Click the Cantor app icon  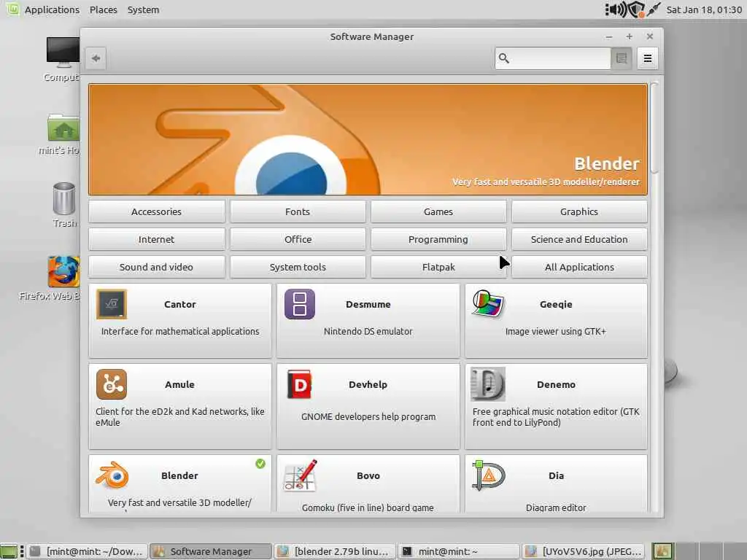(x=112, y=304)
